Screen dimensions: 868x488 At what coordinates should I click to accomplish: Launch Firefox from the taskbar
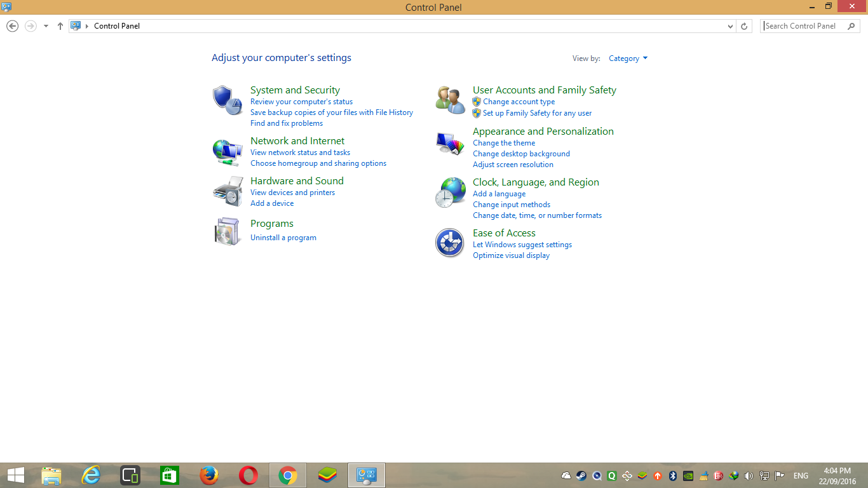tap(209, 475)
